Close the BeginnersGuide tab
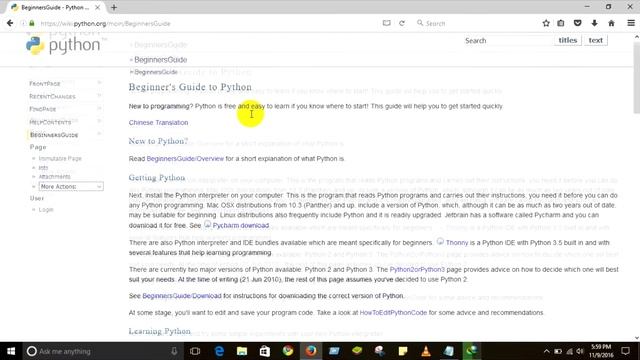Viewport: 640px width, 360px height. (98, 7)
